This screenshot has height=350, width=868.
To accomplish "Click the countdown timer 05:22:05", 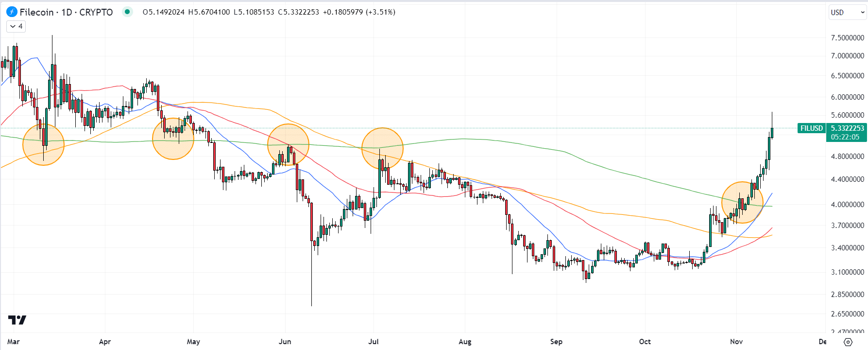I will 845,137.
